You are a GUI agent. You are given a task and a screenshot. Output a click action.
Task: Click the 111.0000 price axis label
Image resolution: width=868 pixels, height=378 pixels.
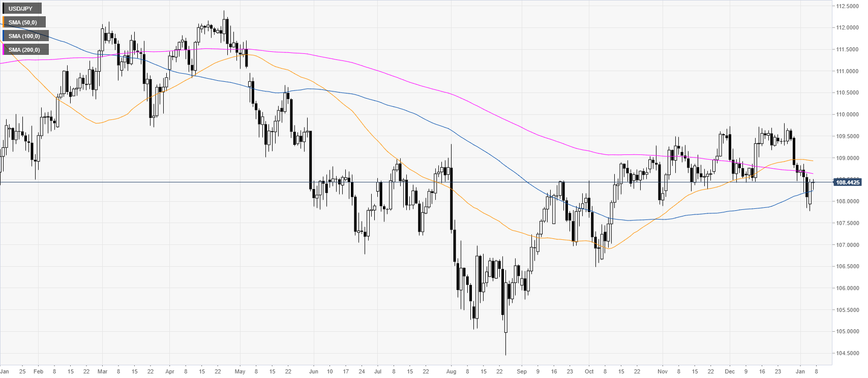pos(848,71)
